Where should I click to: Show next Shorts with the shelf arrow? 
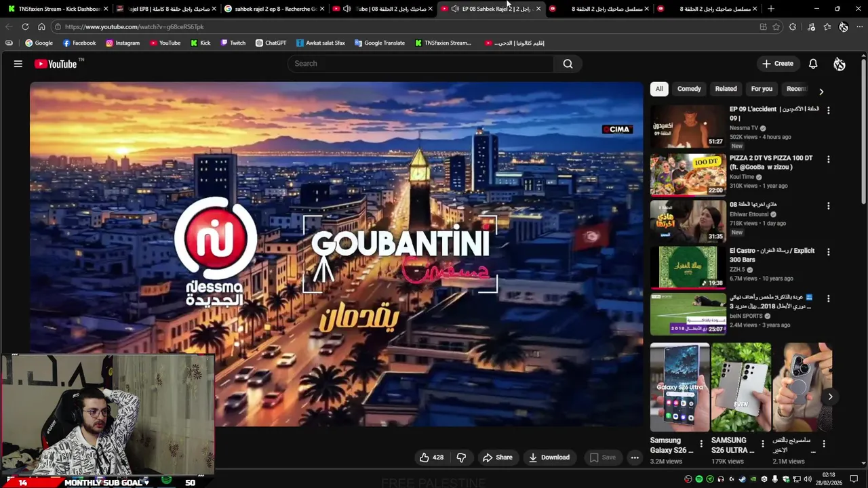tap(830, 397)
